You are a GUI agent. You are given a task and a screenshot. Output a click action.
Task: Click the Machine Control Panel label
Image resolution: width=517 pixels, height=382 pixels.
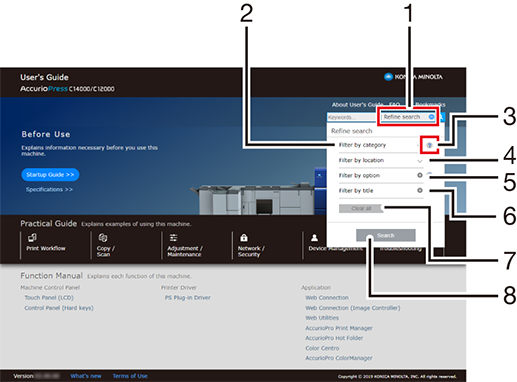pyautogui.click(x=50, y=287)
